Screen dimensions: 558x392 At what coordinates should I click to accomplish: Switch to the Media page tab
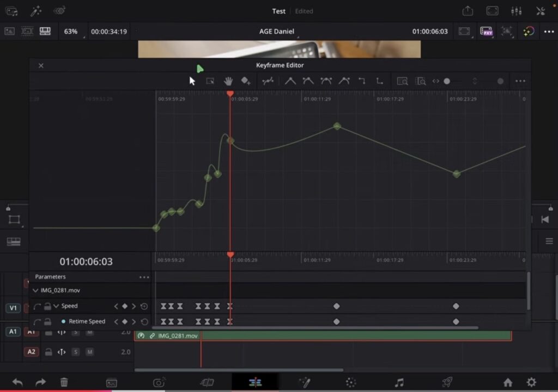112,382
